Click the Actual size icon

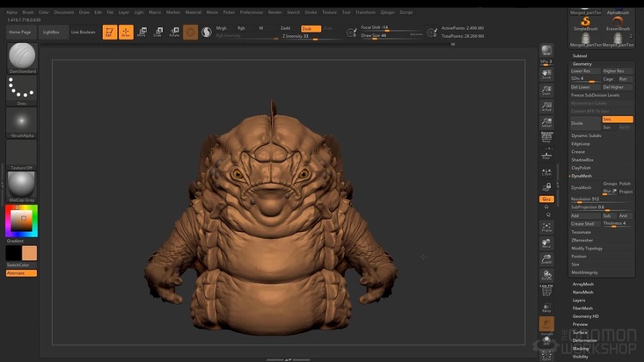pyautogui.click(x=546, y=106)
